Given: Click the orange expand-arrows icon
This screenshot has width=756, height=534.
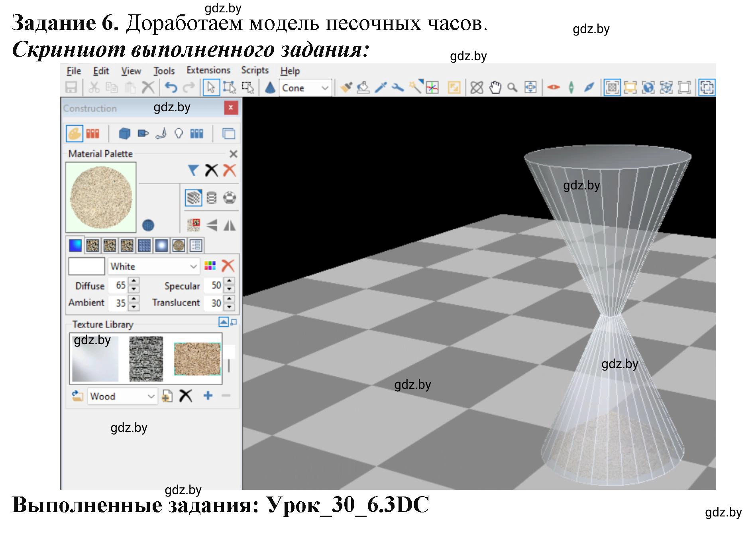Looking at the screenshot, I should pyautogui.click(x=454, y=87).
